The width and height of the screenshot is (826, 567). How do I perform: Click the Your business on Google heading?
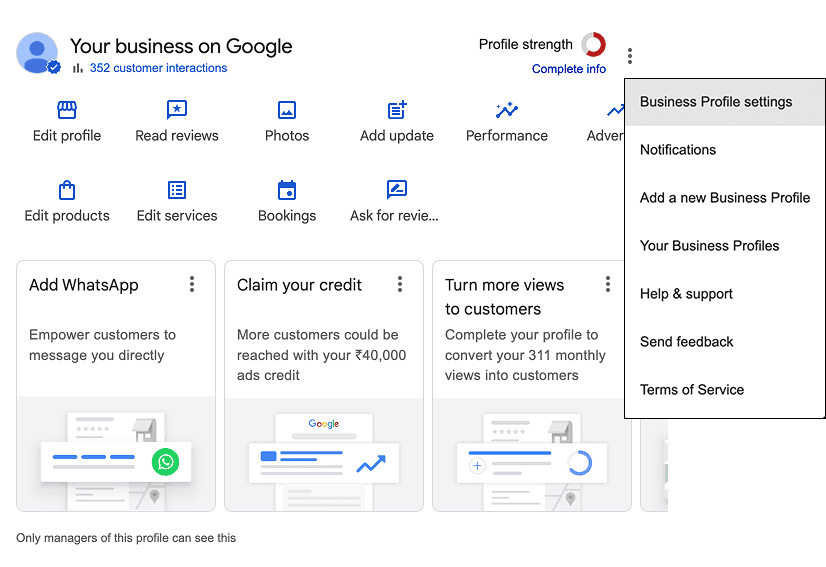[181, 46]
